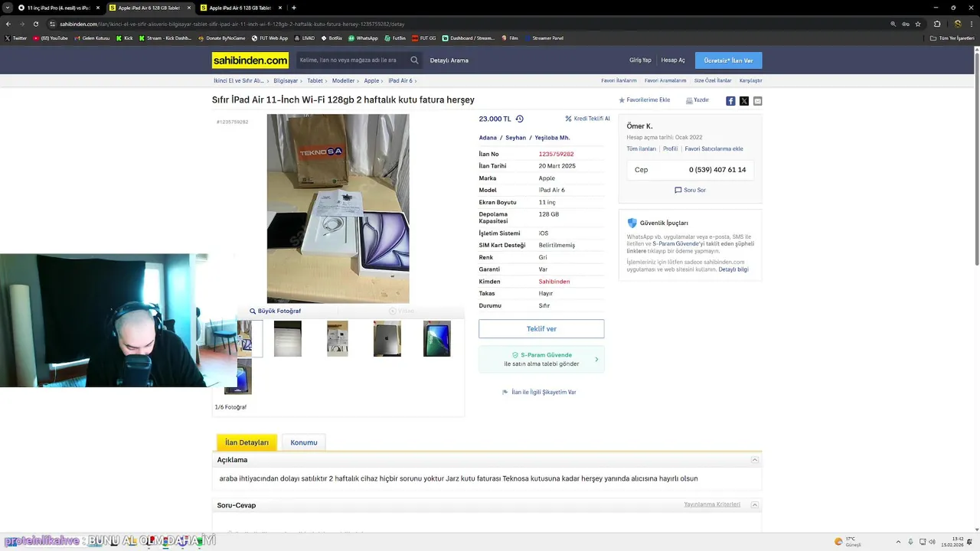Click Soru Sor to seller

click(x=690, y=190)
